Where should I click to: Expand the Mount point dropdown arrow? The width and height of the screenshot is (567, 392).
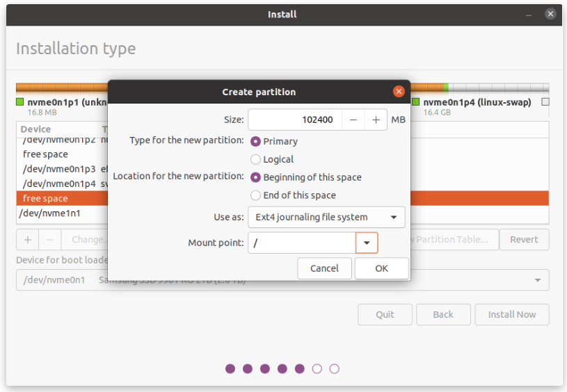[x=367, y=243]
